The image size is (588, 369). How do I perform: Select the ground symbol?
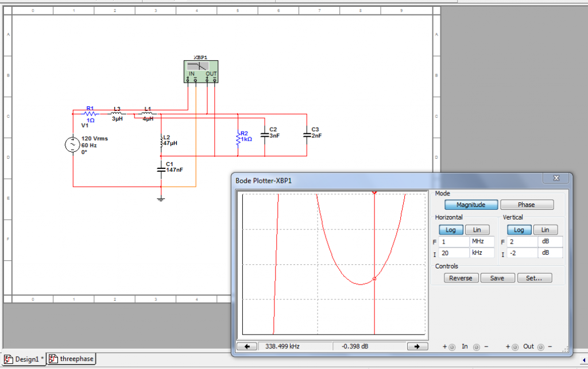[x=161, y=199]
